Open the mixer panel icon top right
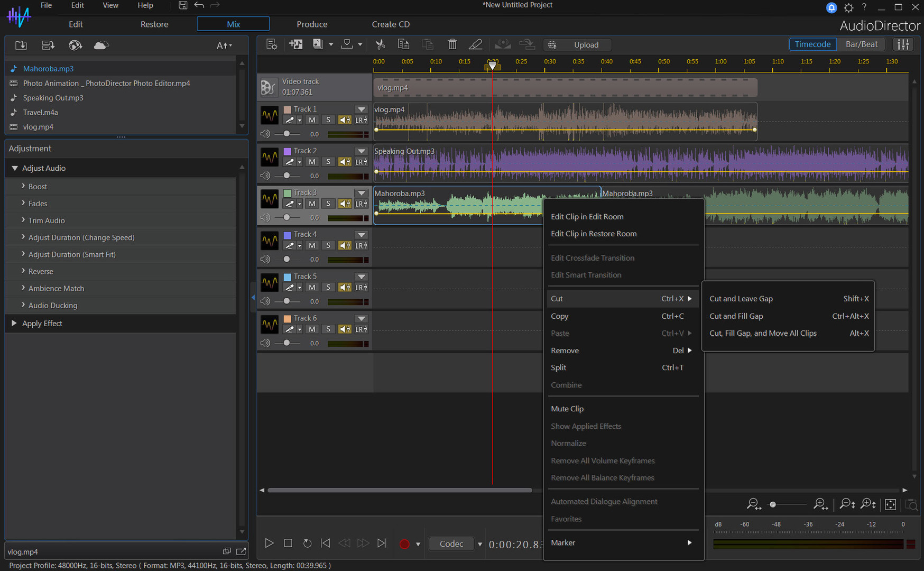Image resolution: width=924 pixels, height=571 pixels. pyautogui.click(x=903, y=44)
